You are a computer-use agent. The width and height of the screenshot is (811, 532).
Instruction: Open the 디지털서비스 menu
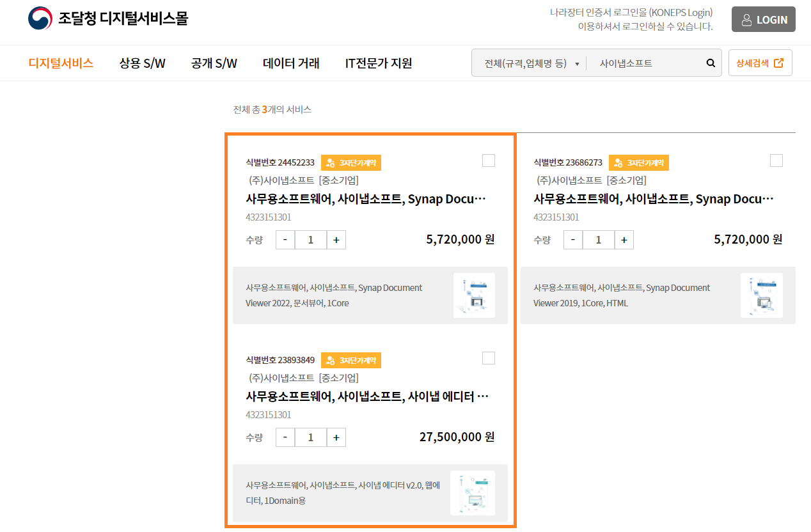(x=61, y=63)
